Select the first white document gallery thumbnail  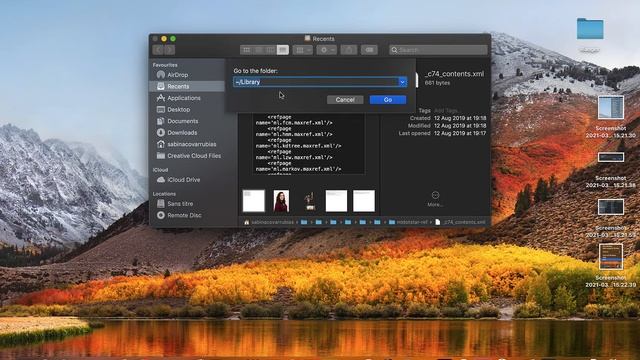tap(253, 201)
